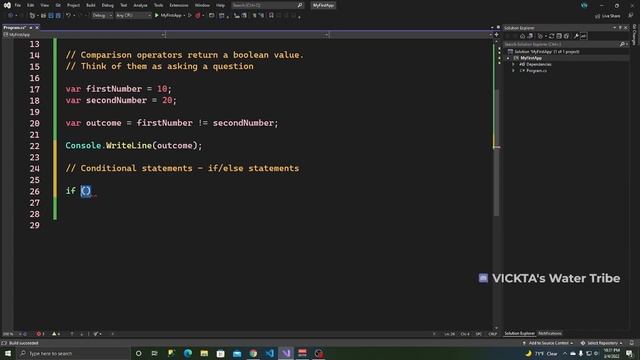Open the MyFirstApp project navigation dropdown
Viewport: 640px width, 360px height.
tap(84, 35)
